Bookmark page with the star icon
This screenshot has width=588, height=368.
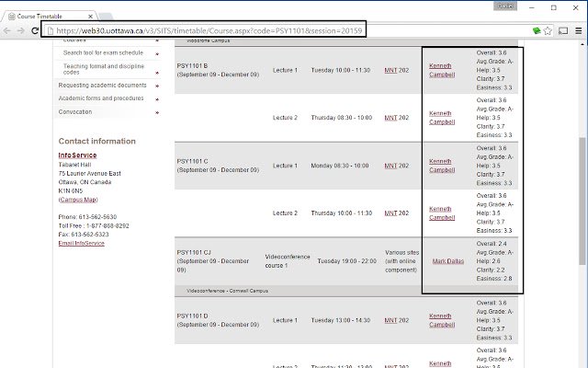click(548, 30)
